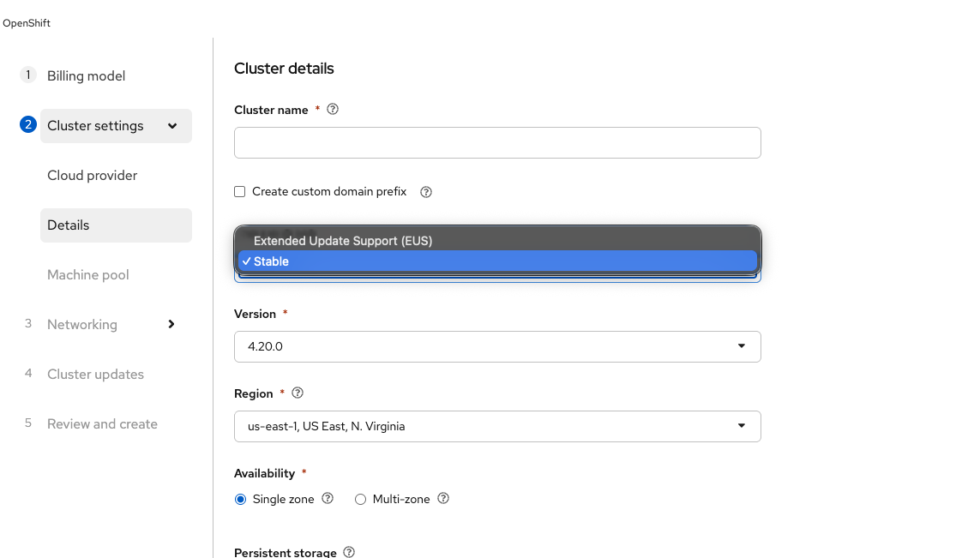This screenshot has width=980, height=558.
Task: Open the Region dropdown
Action: 497,426
